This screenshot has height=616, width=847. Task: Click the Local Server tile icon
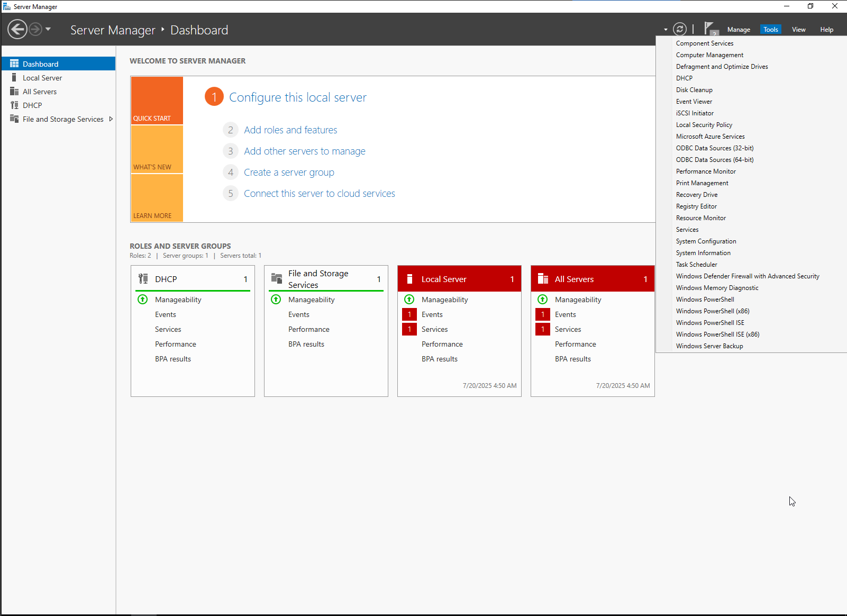tap(409, 279)
